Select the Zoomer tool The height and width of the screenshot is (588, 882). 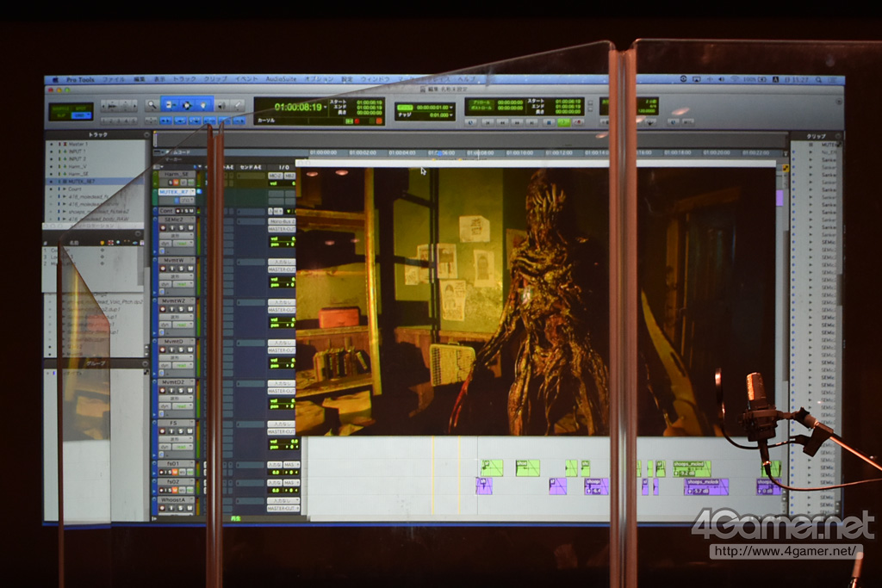click(x=152, y=105)
